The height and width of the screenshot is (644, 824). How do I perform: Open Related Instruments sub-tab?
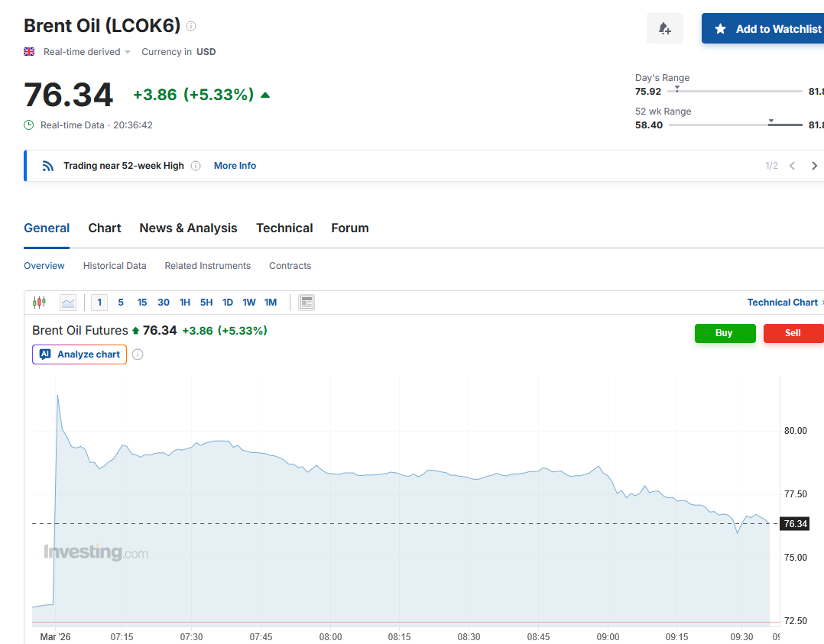coord(208,266)
